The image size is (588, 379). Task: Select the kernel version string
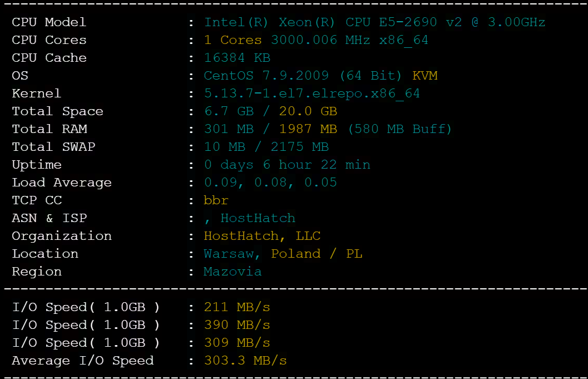tap(312, 94)
